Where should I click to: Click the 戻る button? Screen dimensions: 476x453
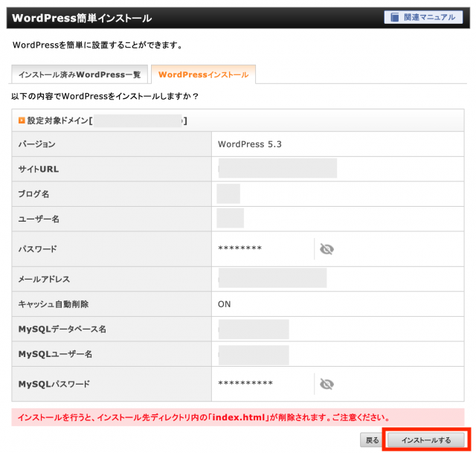tap(372, 440)
